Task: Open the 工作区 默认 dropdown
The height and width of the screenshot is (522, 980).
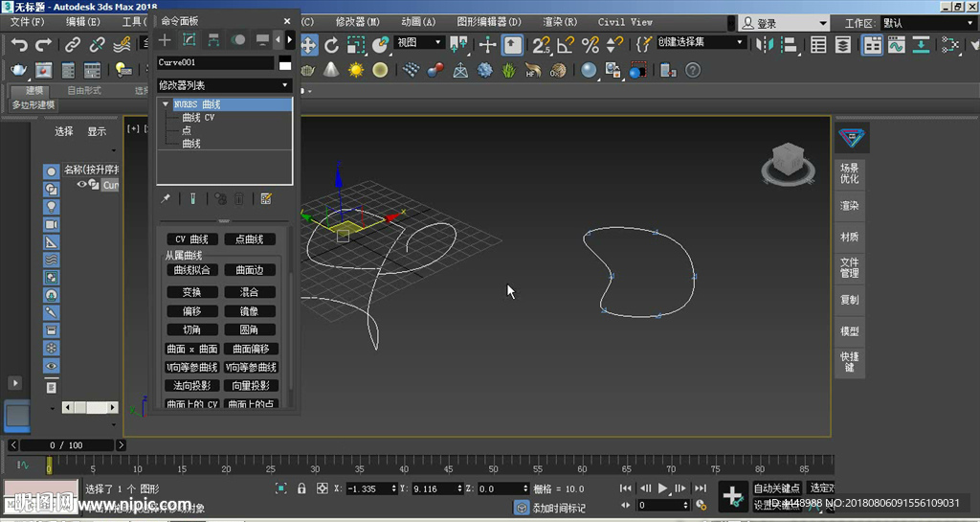Action: [928, 23]
